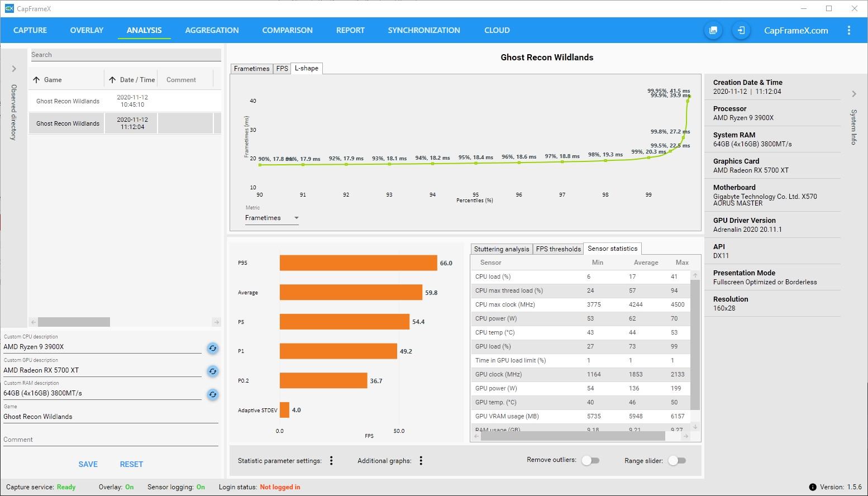This screenshot has width=868, height=496.
Task: Refresh the custom CPU description
Action: pyautogui.click(x=213, y=348)
